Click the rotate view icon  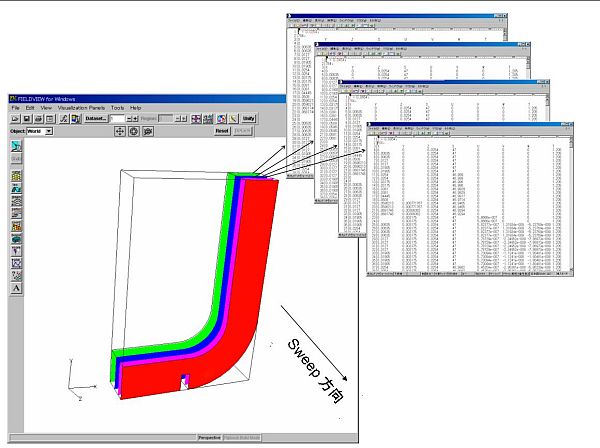pos(134,131)
